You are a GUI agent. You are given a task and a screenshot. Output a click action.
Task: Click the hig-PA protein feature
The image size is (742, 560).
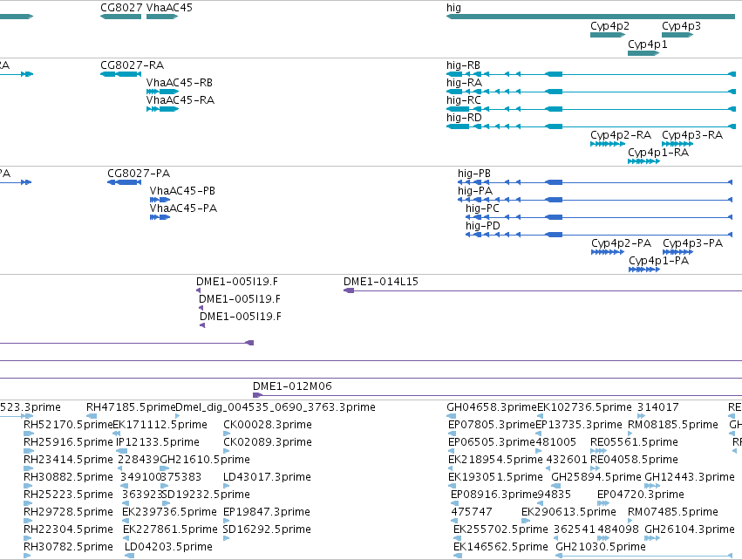[x=596, y=200]
